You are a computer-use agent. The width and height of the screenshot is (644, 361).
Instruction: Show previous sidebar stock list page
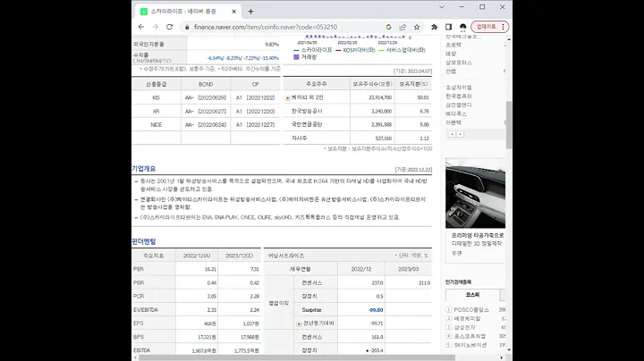pyautogui.click(x=452, y=134)
